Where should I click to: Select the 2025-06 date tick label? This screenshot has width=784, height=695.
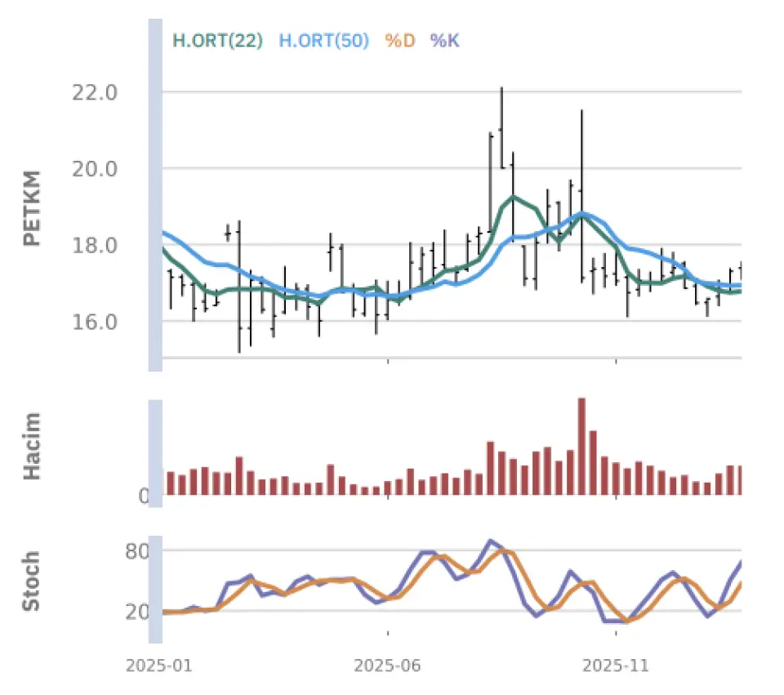point(387,666)
